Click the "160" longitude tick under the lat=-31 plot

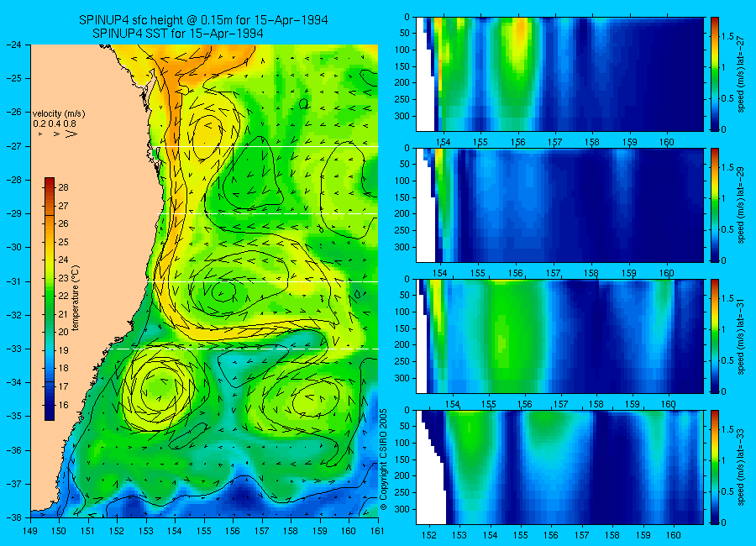[x=669, y=404]
